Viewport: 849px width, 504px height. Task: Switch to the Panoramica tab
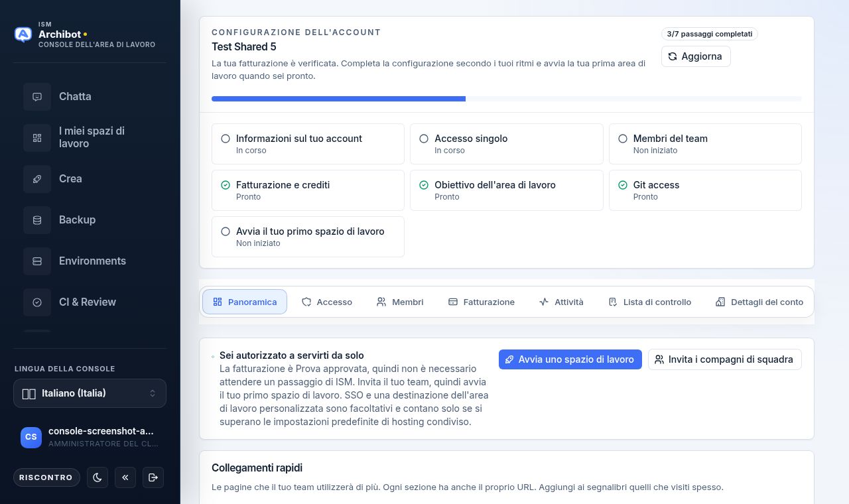point(245,302)
